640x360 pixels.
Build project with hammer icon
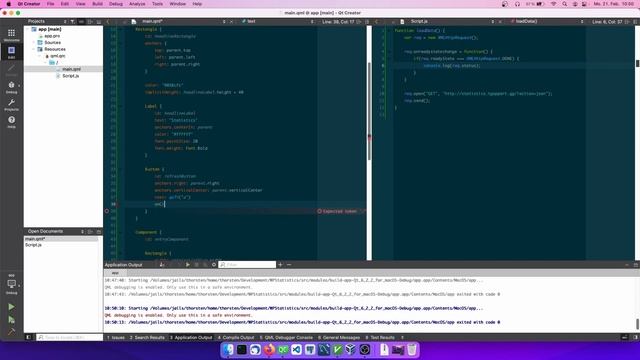pyautogui.click(x=11, y=331)
